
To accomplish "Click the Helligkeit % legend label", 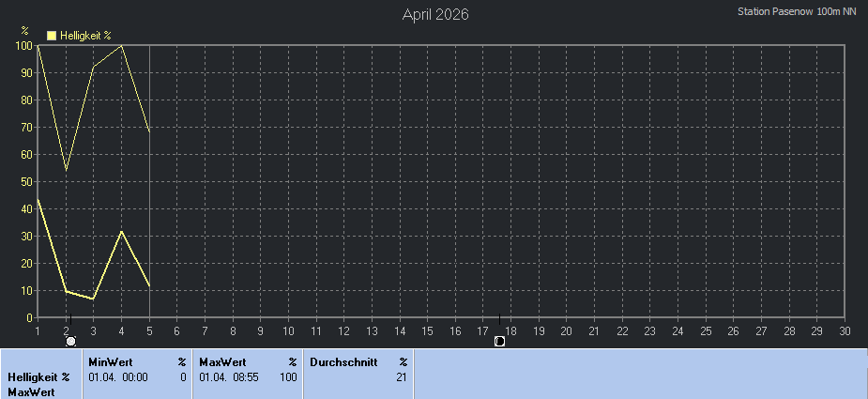I will [85, 35].
